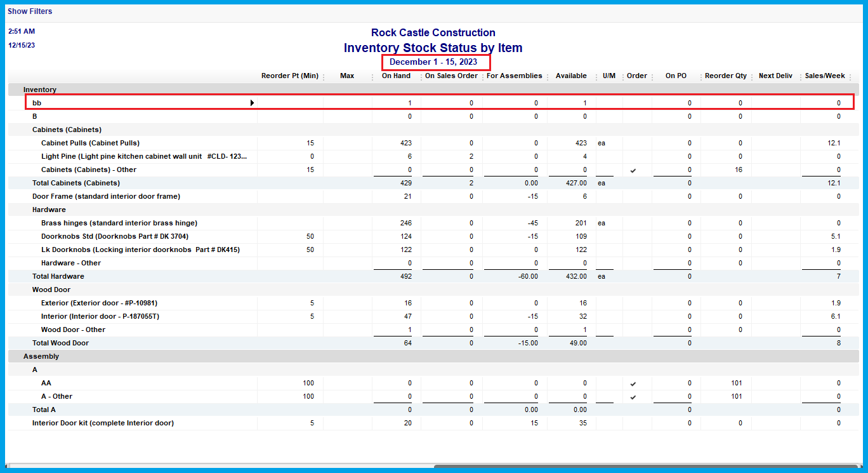The height and width of the screenshot is (473, 868).
Task: Click the Reorder Pt (Min) column header
Action: 290,76
